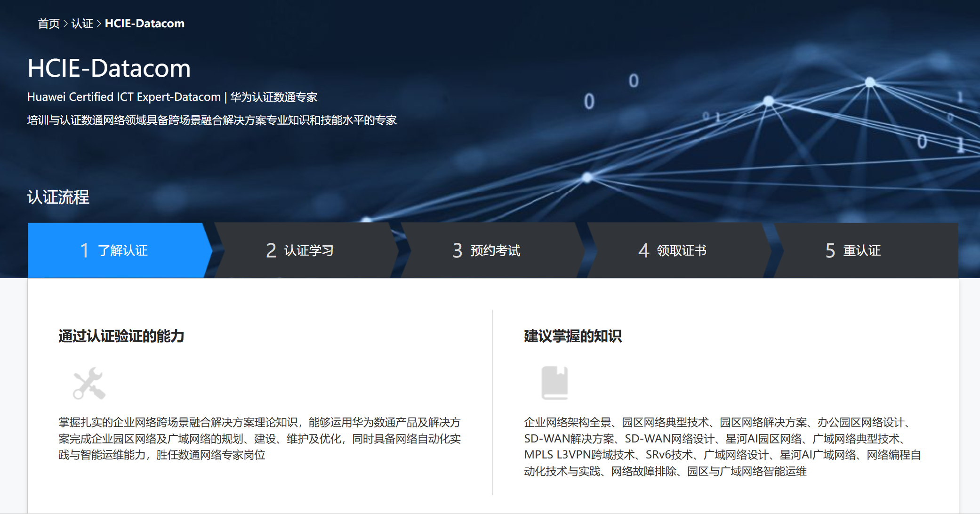Click the Huawei Certified ICT Expert-Datacom subtitle
This screenshot has height=514, width=980.
(172, 97)
